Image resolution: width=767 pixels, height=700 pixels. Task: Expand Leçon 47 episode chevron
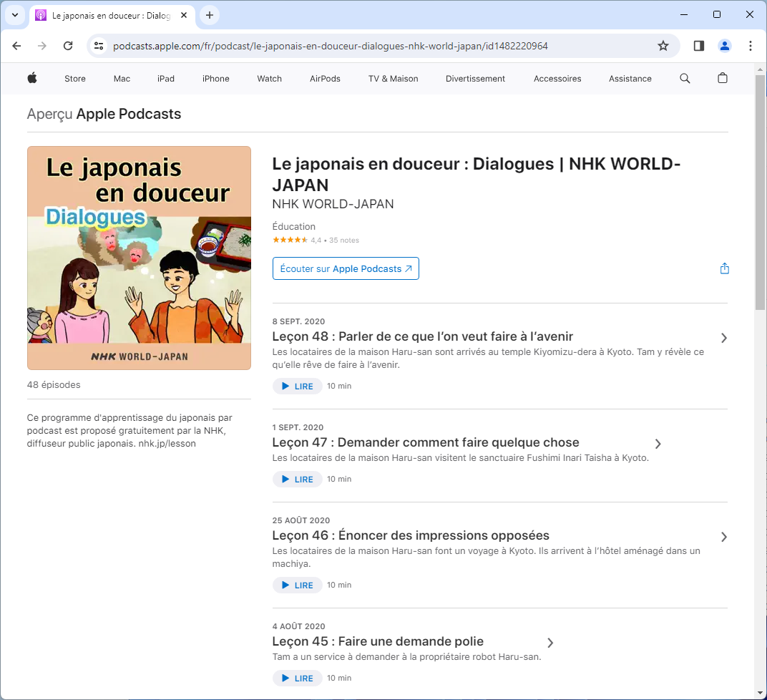click(658, 444)
